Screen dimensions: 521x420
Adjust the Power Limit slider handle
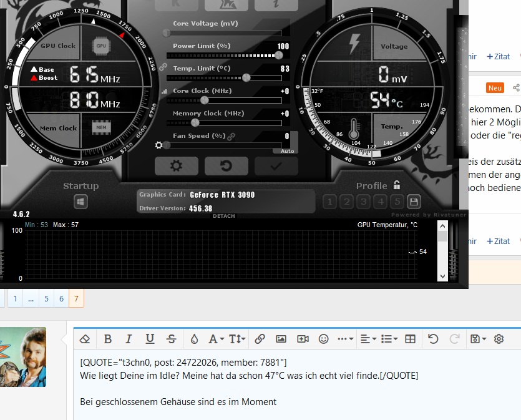(279, 55)
